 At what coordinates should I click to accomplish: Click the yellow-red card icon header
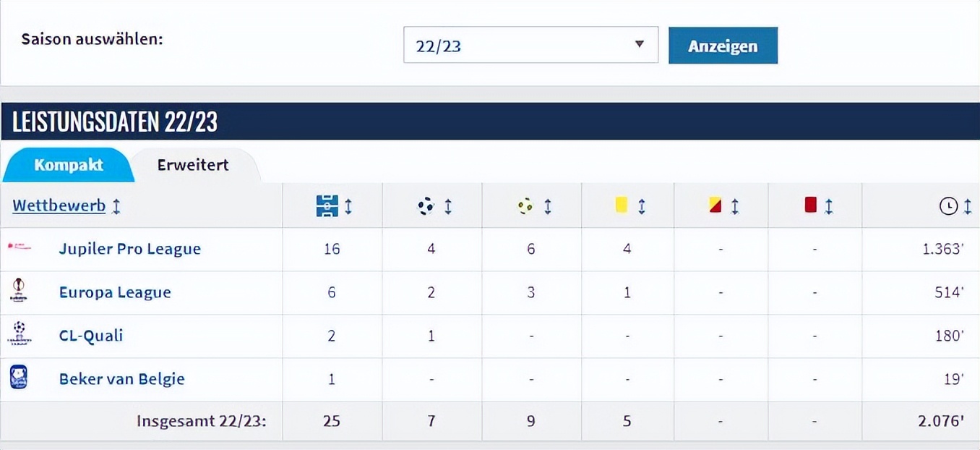[715, 205]
